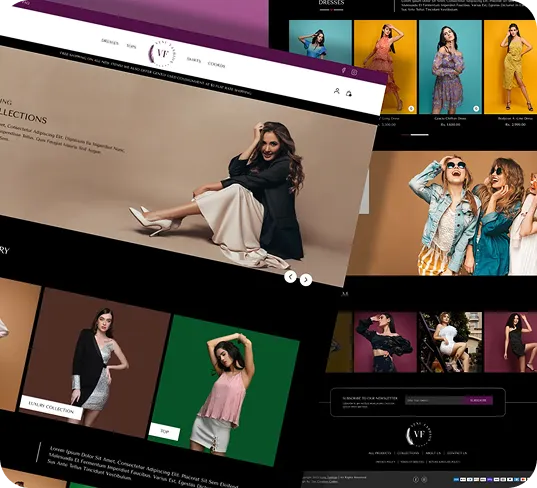This screenshot has width=537, height=488.
Task: Open the footer Instagram circle icon
Action: coord(424,479)
